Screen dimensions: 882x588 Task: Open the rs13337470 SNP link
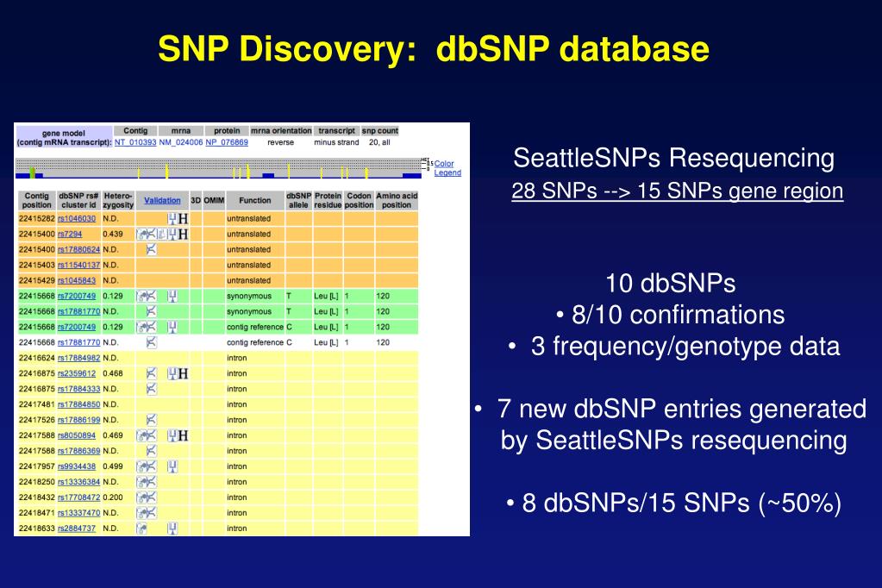[78, 513]
